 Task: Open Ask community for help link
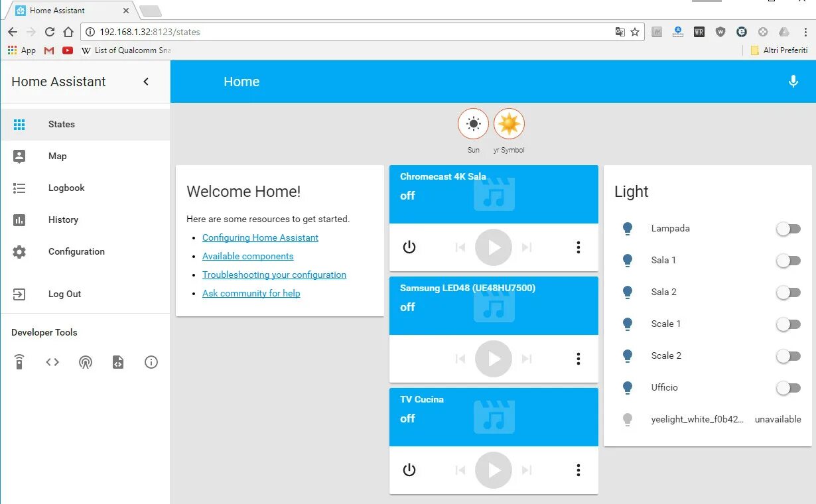click(251, 293)
